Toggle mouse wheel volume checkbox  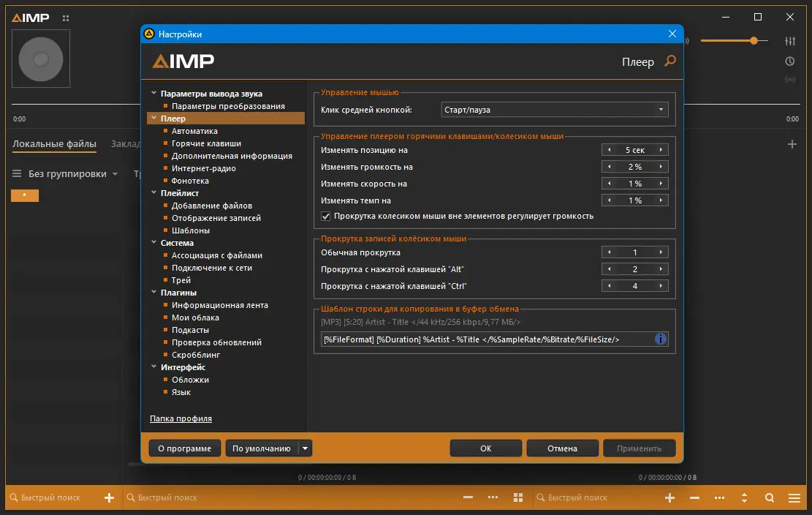(x=326, y=216)
